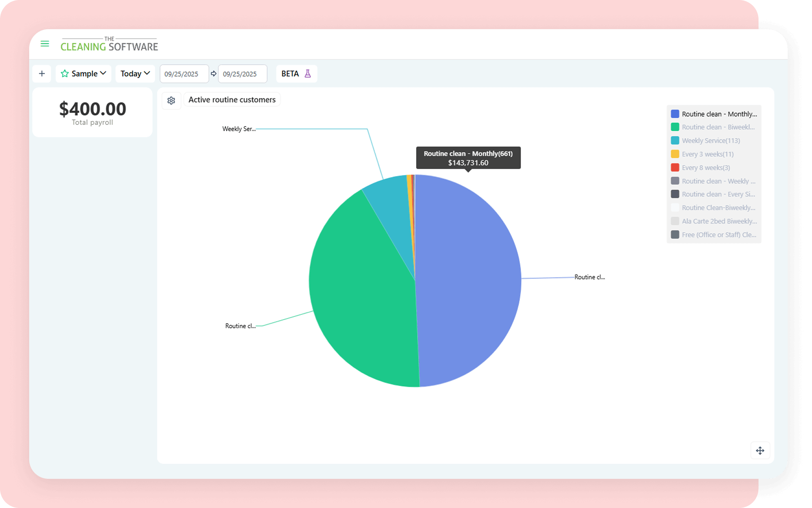Open chart settings gear icon
This screenshot has width=812, height=508.
click(171, 100)
